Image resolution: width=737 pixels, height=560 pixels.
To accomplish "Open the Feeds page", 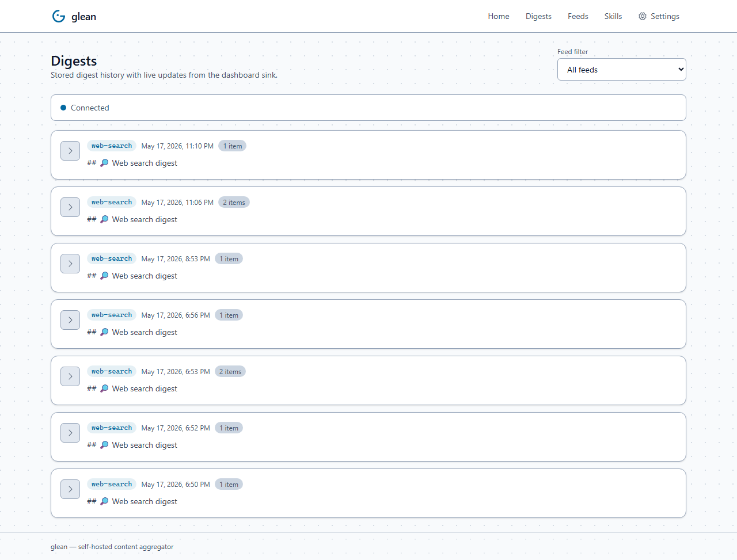I will coord(578,16).
